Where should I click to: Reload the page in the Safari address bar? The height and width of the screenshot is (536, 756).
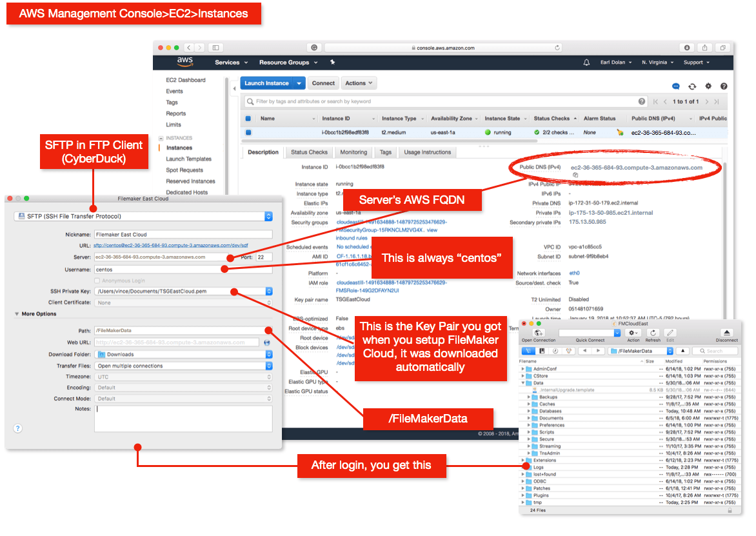tap(557, 48)
